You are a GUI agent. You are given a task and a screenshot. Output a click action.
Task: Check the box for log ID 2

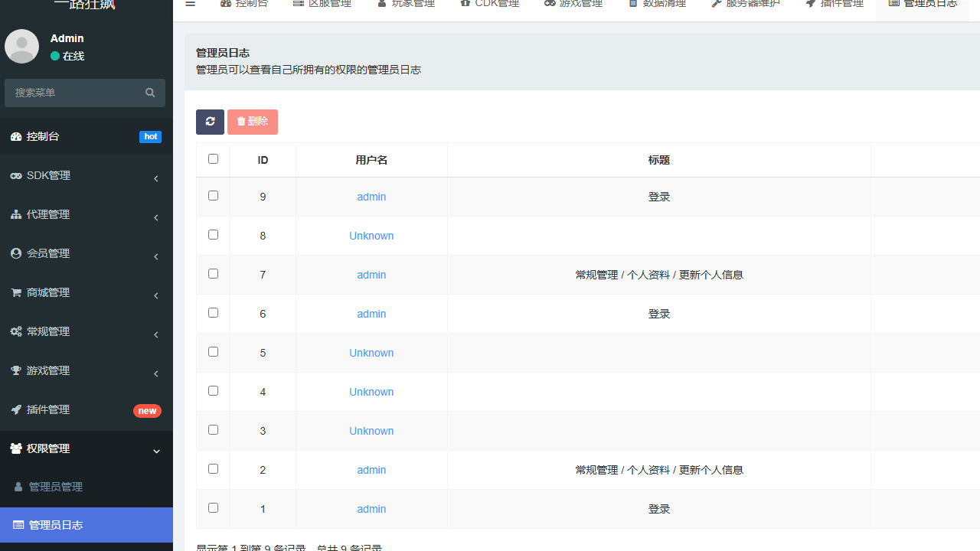click(213, 469)
